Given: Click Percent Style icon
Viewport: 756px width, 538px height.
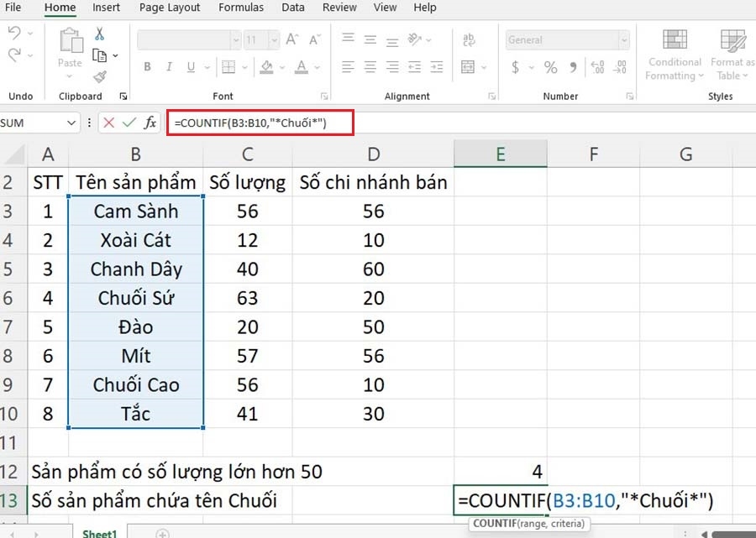Looking at the screenshot, I should [x=550, y=67].
